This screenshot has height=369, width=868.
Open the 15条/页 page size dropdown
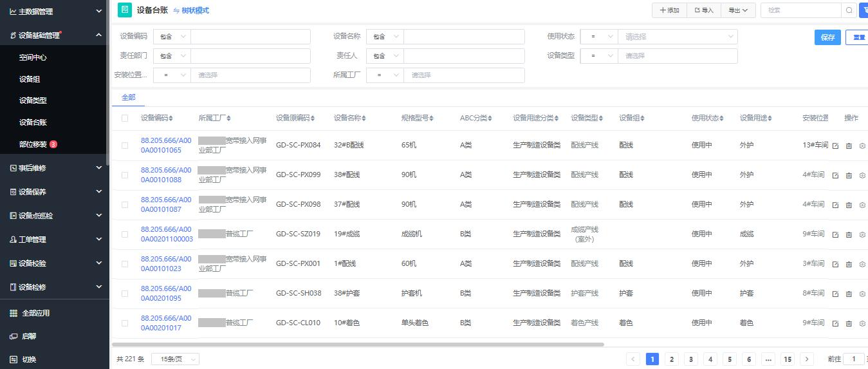(175, 359)
